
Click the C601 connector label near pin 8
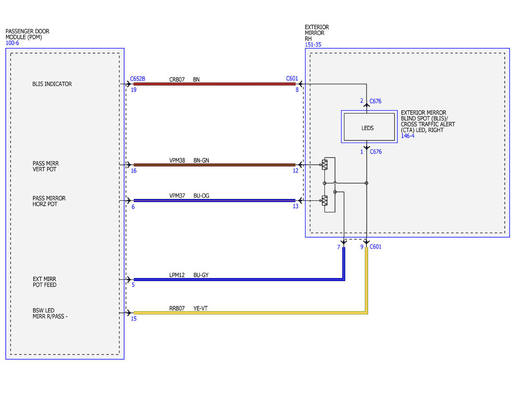pyautogui.click(x=292, y=78)
